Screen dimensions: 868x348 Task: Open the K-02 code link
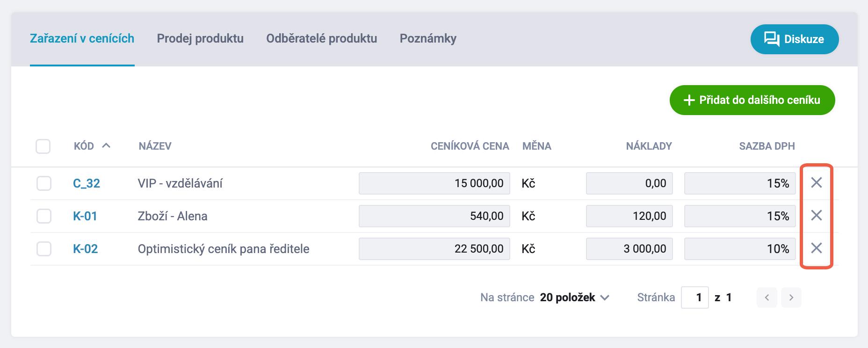click(86, 249)
